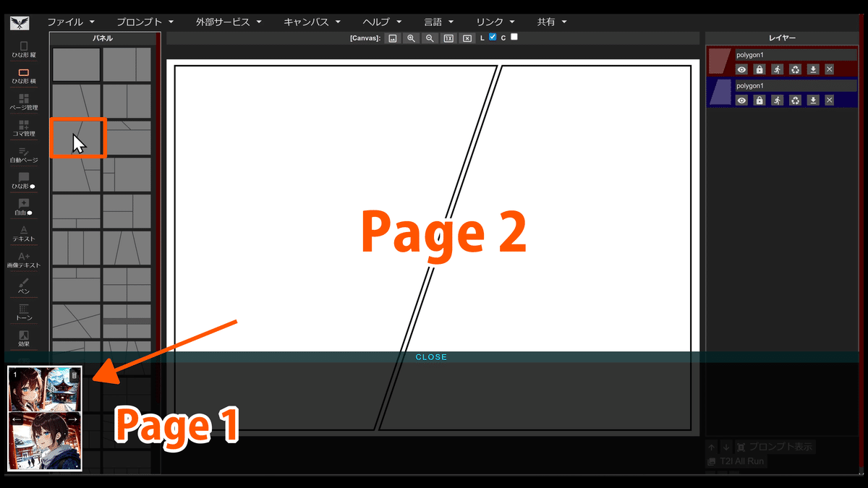Screen dimensions: 868x488
Task: Hide the top polygon1 layer
Action: [741, 69]
